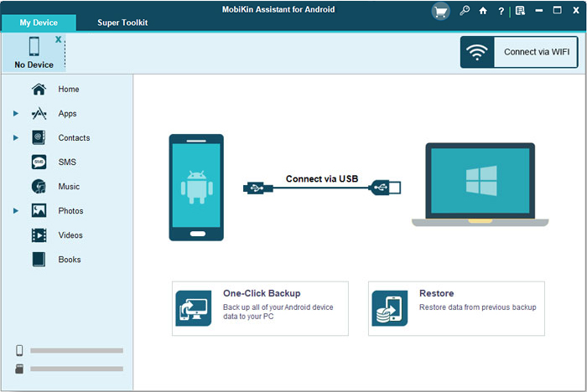Image resolution: width=587 pixels, height=392 pixels.
Task: Select Videos label in sidebar
Action: pyautogui.click(x=70, y=235)
